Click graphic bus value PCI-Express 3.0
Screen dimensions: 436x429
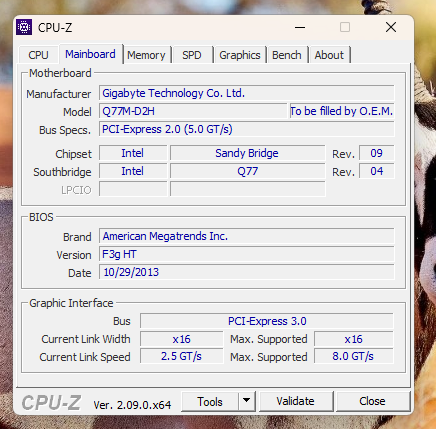267,321
